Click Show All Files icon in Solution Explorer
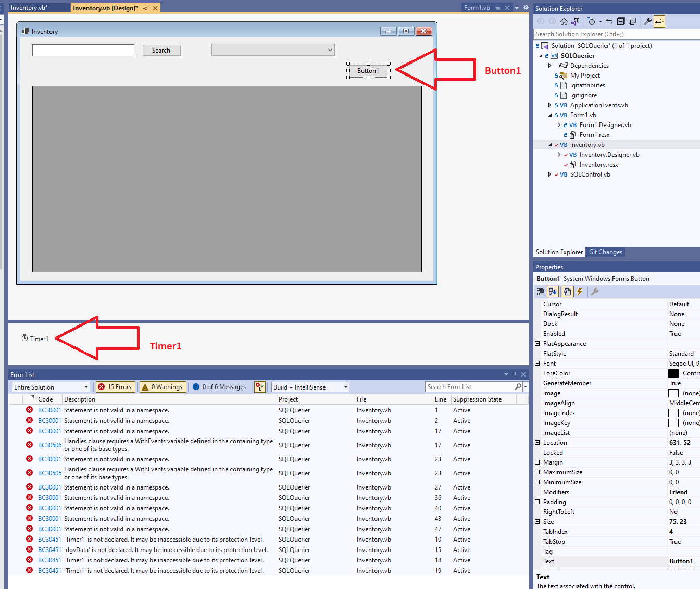The image size is (700, 589). tap(632, 21)
